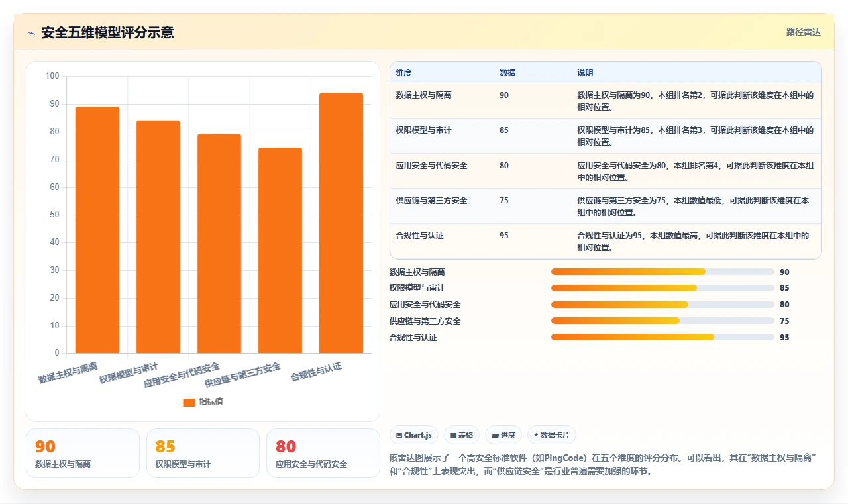This screenshot has height=504, width=848.
Task: Click the progress value 75
Action: point(785,321)
